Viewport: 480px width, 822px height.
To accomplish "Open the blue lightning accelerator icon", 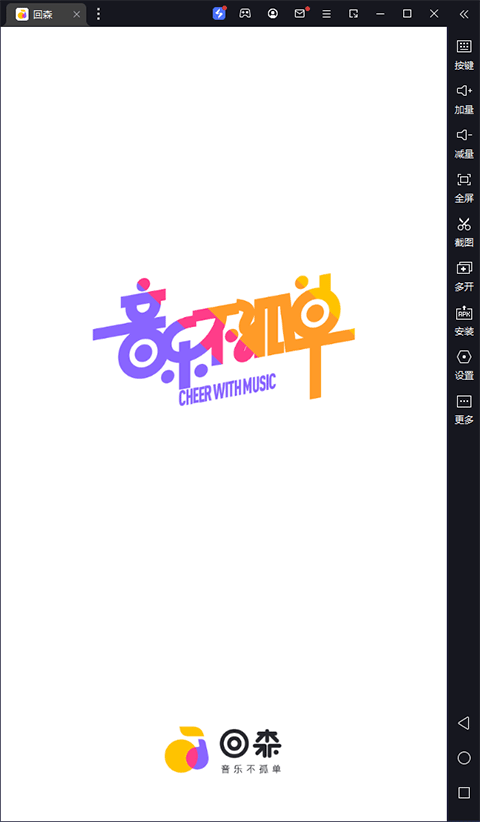I will coord(219,14).
